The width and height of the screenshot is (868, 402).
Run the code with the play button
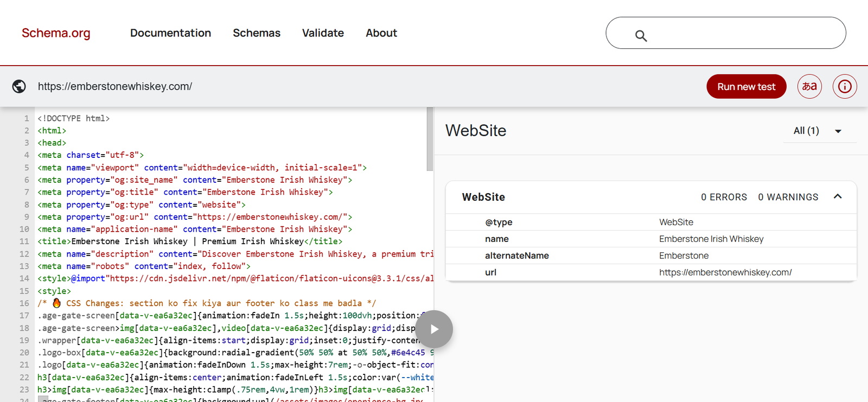coord(434,329)
